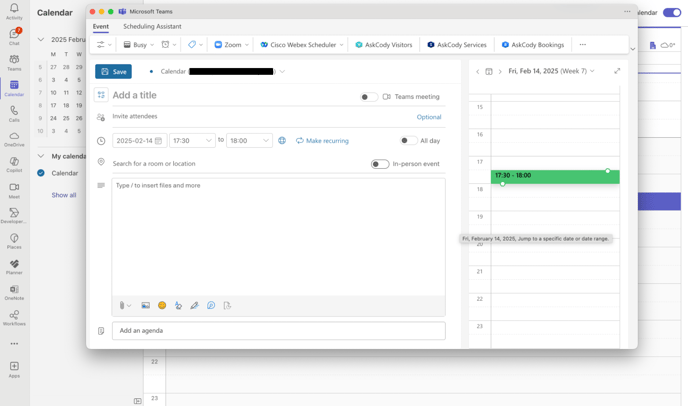Image resolution: width=688 pixels, height=406 pixels.
Task: Open Activity in Teams sidebar
Action: [x=14, y=11]
